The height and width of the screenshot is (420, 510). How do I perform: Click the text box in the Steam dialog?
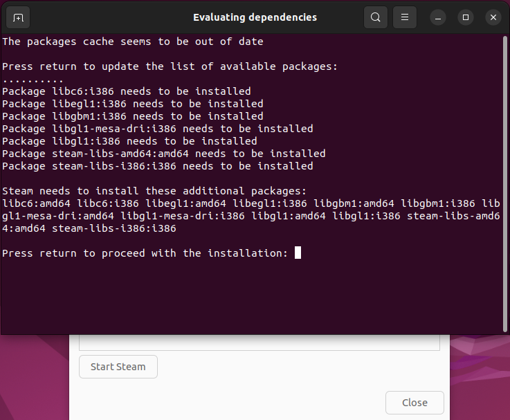[x=259, y=343]
